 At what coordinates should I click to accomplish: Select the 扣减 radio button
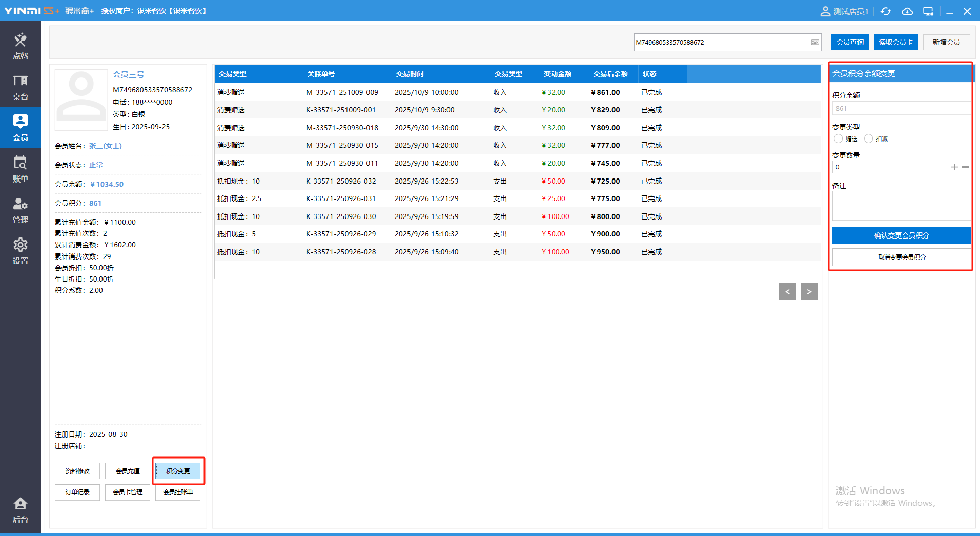pyautogui.click(x=868, y=139)
